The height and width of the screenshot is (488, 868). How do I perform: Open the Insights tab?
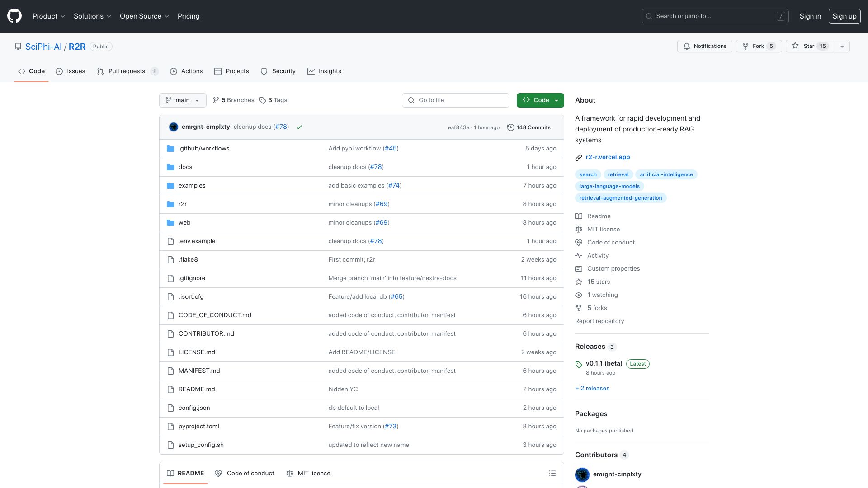324,71
